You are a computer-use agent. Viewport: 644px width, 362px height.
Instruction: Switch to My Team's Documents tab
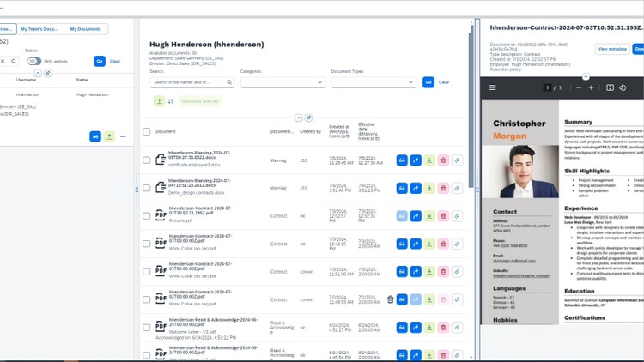click(39, 29)
